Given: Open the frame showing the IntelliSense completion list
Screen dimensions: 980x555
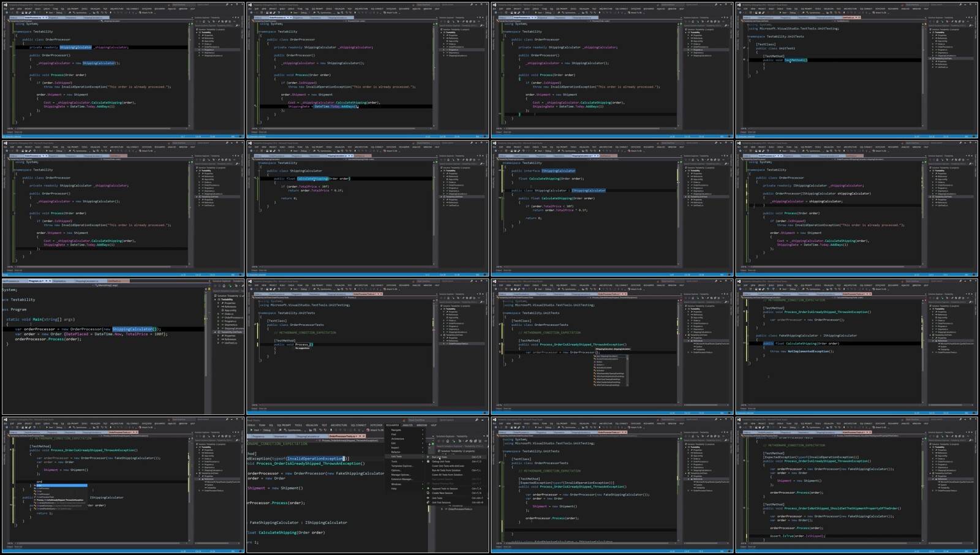Looking at the screenshot, I should (612, 347).
